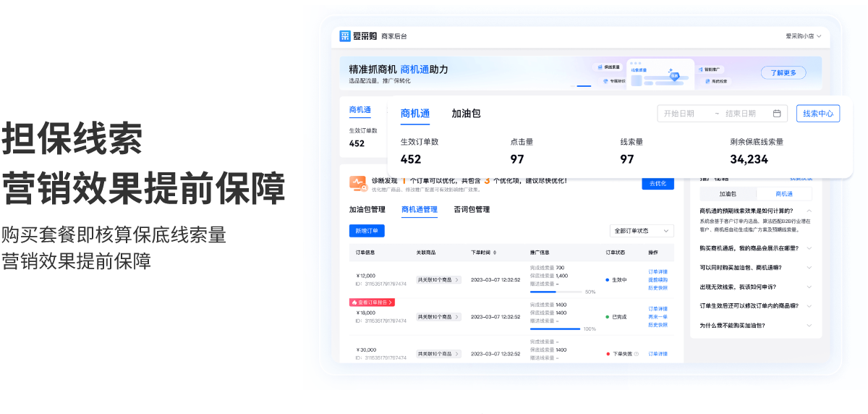This screenshot has width=868, height=414.
Task: Click the 线索中心 button
Action: [818, 114]
